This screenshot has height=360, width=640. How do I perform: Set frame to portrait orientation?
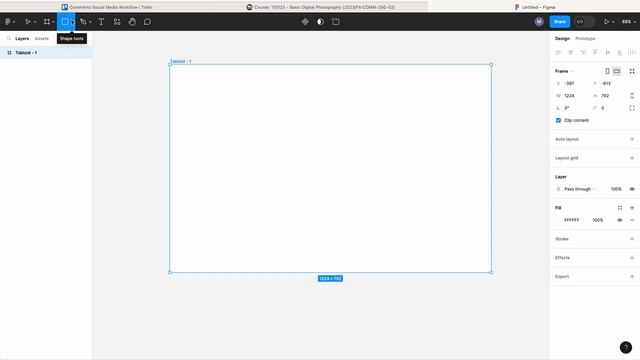point(607,71)
